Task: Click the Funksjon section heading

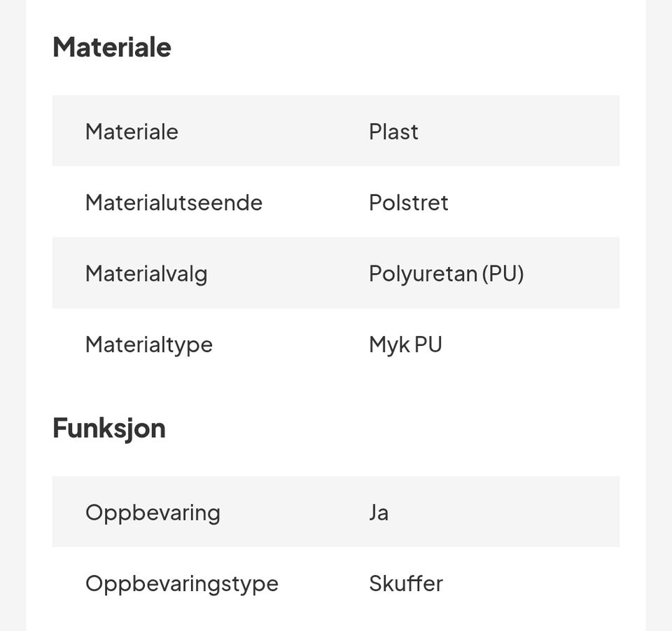Action: tap(109, 428)
